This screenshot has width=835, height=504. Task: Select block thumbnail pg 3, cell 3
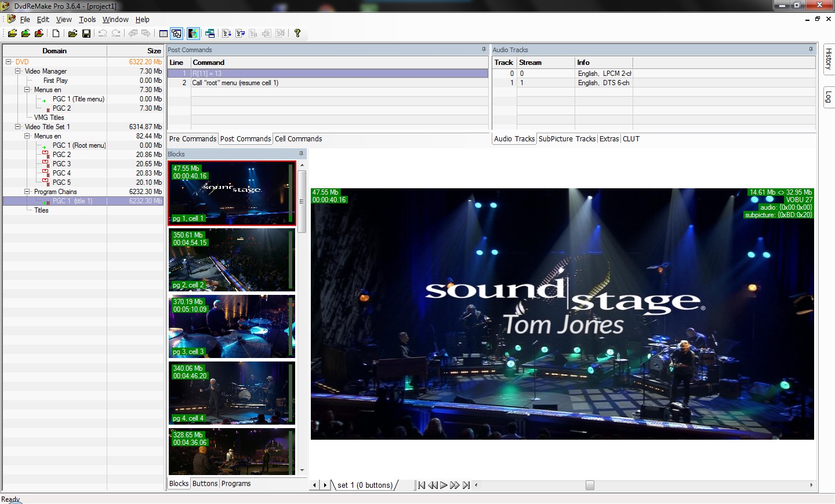point(232,326)
